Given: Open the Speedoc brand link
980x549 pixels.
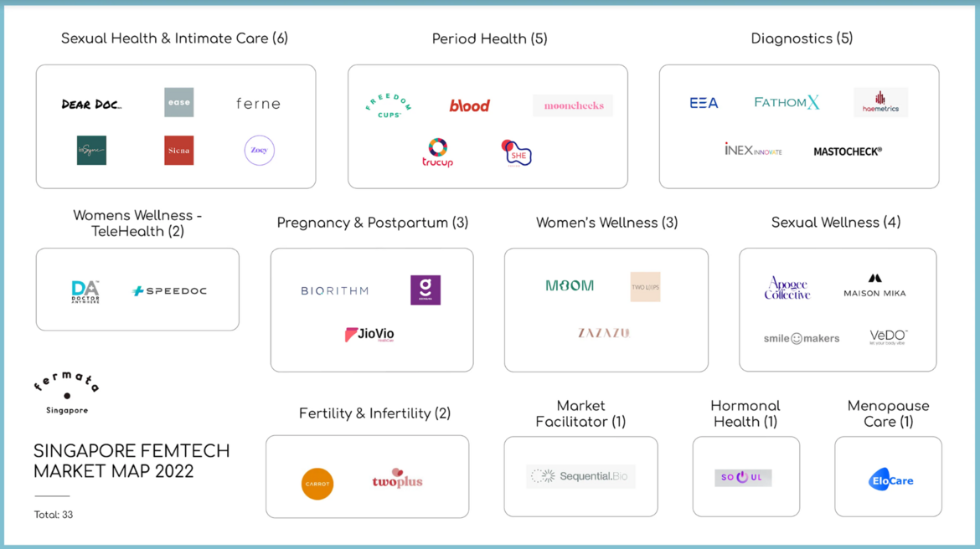Looking at the screenshot, I should (170, 291).
